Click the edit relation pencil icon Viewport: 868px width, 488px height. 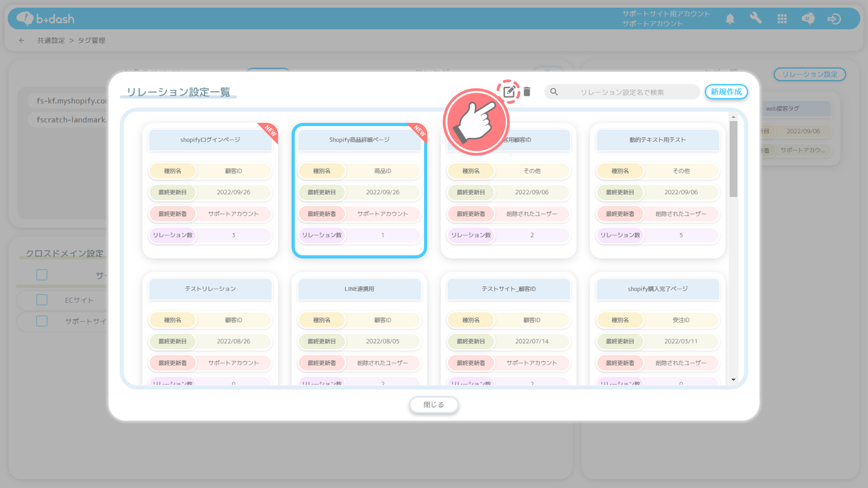coord(508,92)
